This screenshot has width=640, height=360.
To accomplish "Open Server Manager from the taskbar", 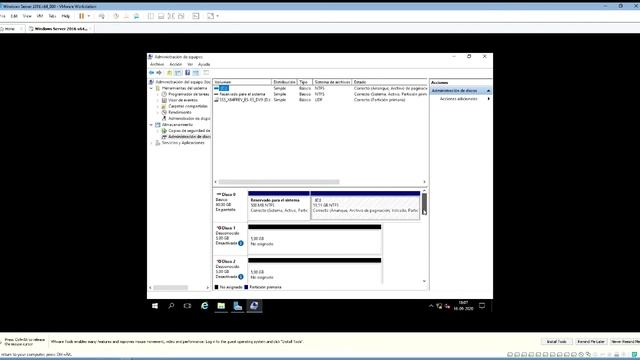I will click(238, 306).
